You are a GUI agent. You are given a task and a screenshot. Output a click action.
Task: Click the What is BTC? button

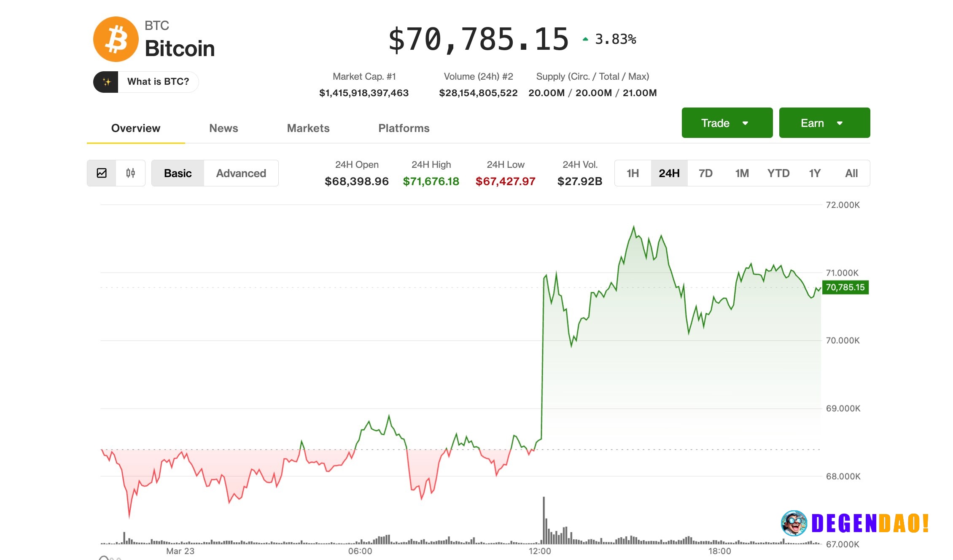[x=159, y=81]
